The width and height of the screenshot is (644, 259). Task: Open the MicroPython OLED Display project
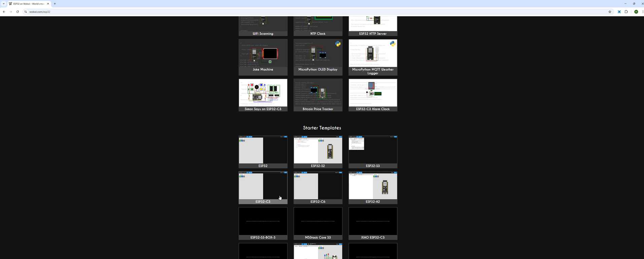coord(318,57)
